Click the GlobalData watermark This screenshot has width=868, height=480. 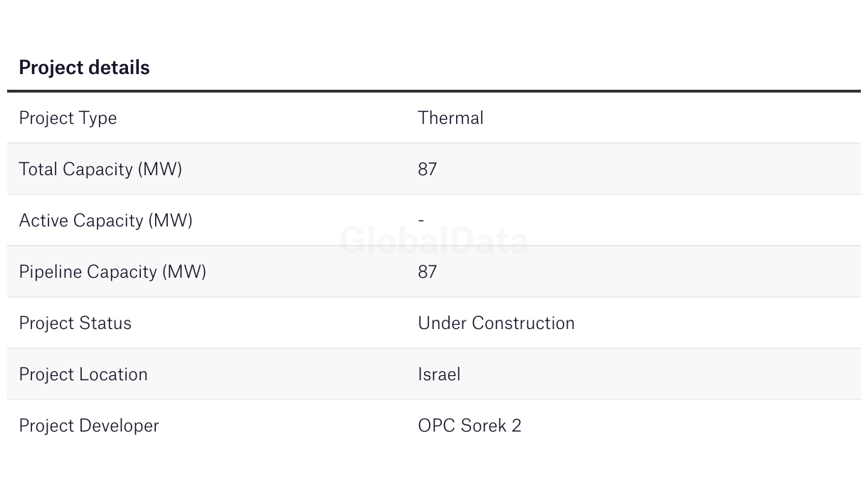click(434, 241)
